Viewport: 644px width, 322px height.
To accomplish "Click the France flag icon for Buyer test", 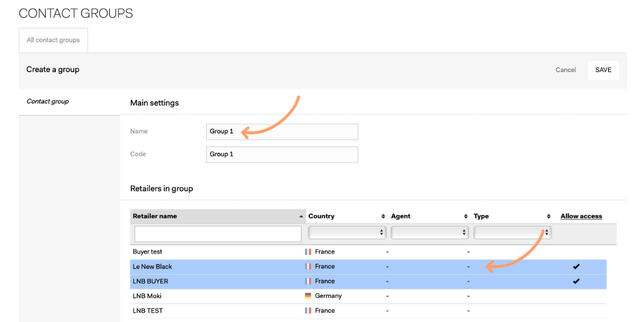I will [308, 252].
